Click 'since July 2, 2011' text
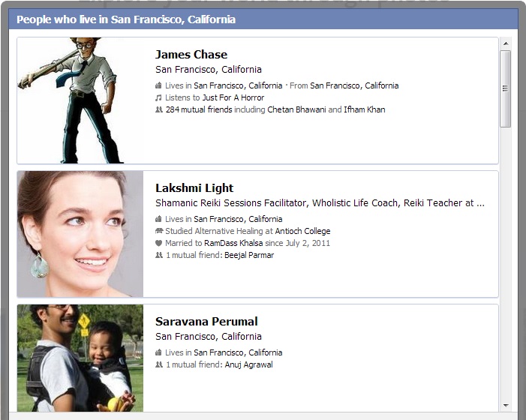The height and width of the screenshot is (420, 526). click(x=298, y=243)
